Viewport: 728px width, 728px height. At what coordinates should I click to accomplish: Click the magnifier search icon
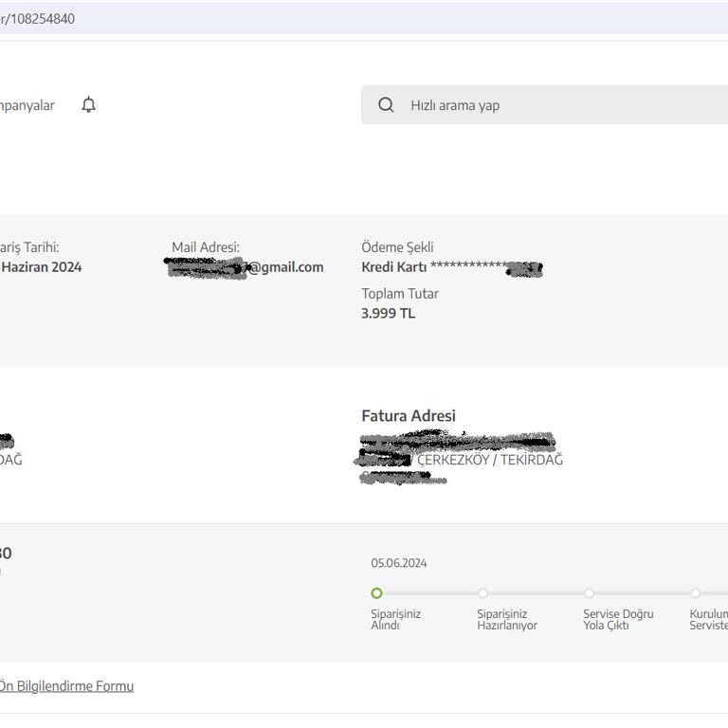pos(386,105)
